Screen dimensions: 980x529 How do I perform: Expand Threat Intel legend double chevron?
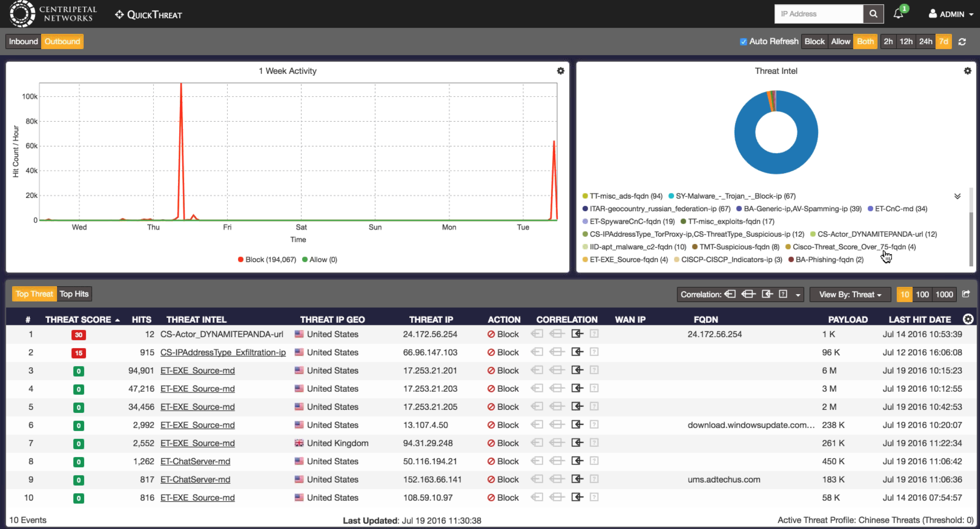tap(958, 196)
